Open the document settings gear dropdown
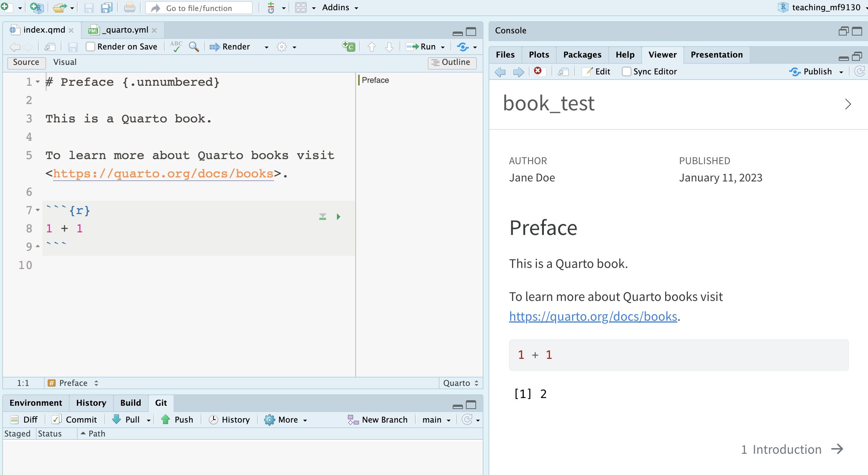This screenshot has width=868, height=475. point(286,47)
